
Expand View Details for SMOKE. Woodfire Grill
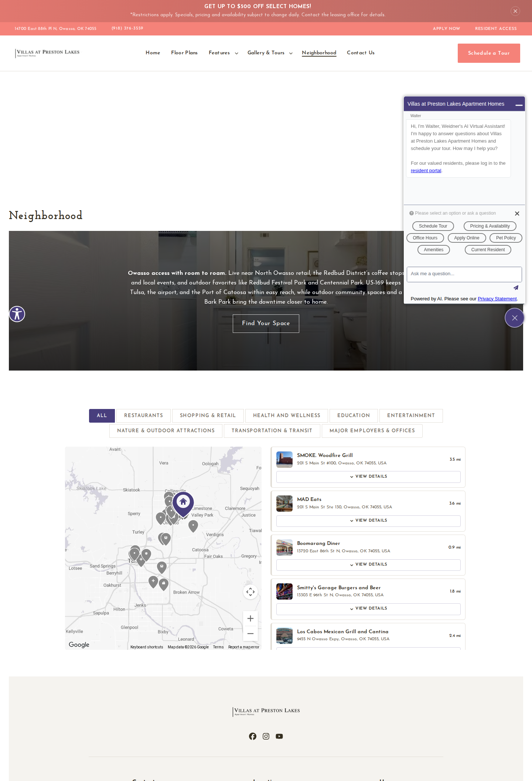(x=368, y=477)
